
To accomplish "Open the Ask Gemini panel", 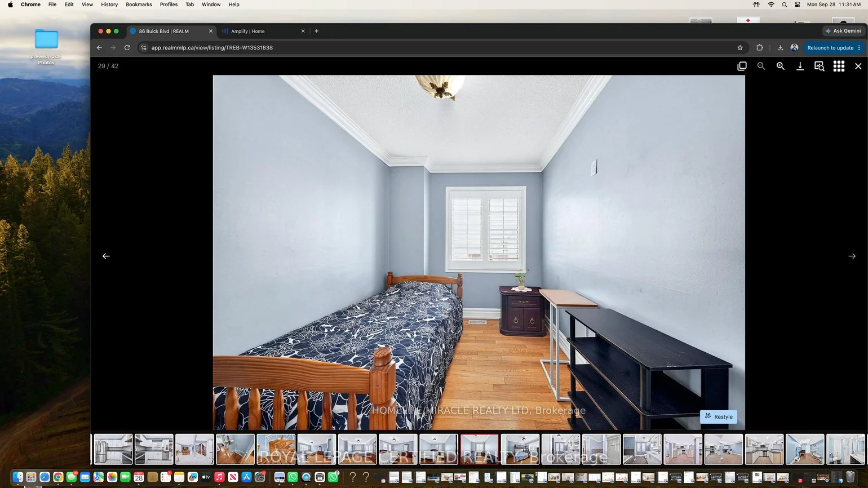I will (843, 31).
